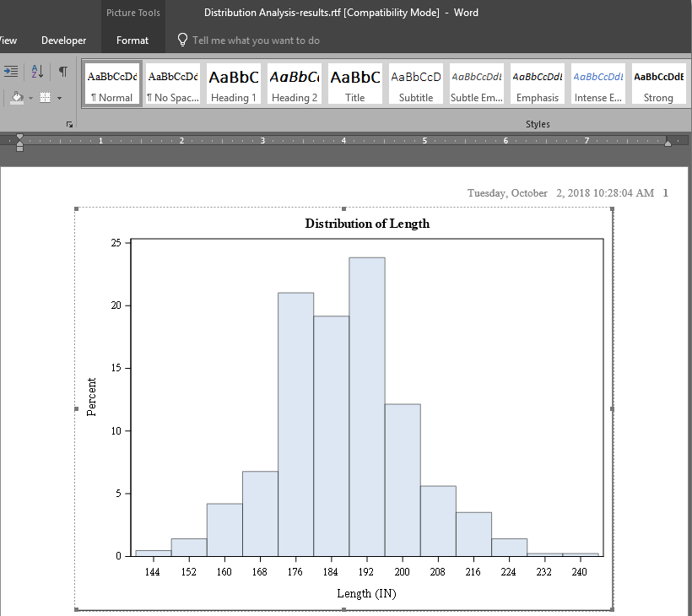Click the Distribution of Length chart title
Image resolution: width=692 pixels, height=616 pixels.
pos(367,224)
